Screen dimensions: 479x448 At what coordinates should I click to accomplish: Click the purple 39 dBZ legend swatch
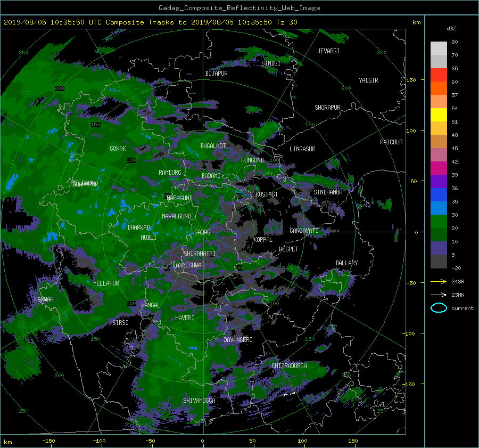point(439,182)
